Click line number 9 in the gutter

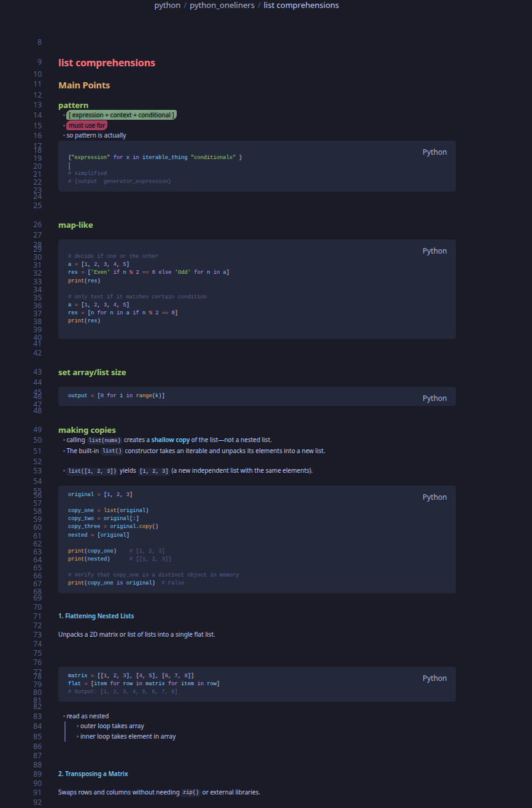tap(39, 62)
